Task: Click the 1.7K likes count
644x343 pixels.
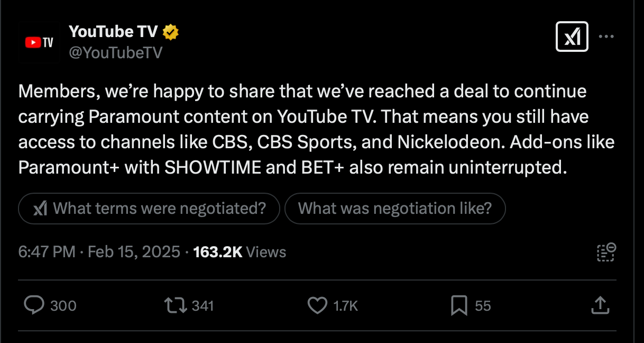Action: [346, 306]
